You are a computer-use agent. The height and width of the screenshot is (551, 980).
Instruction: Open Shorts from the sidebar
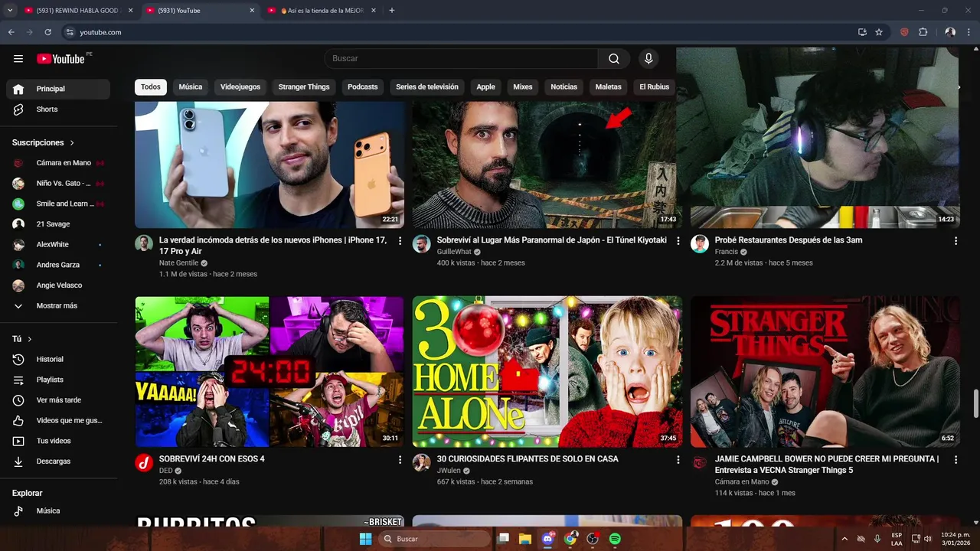58,109
